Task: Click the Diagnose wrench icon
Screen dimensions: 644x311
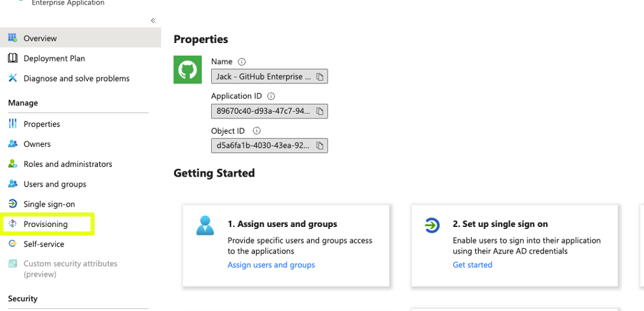Action: pos(13,77)
